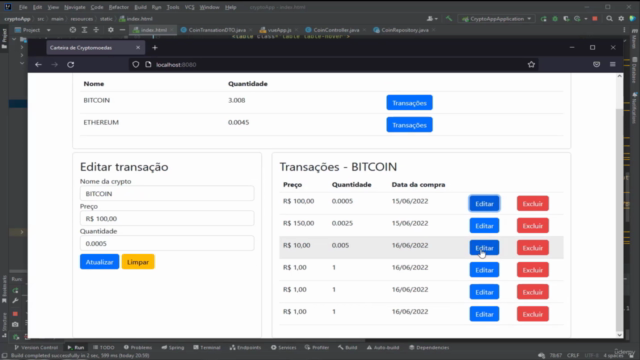Screen dimensions: 640x360
Task: Open a new browser tab with plus
Action: tap(155, 48)
